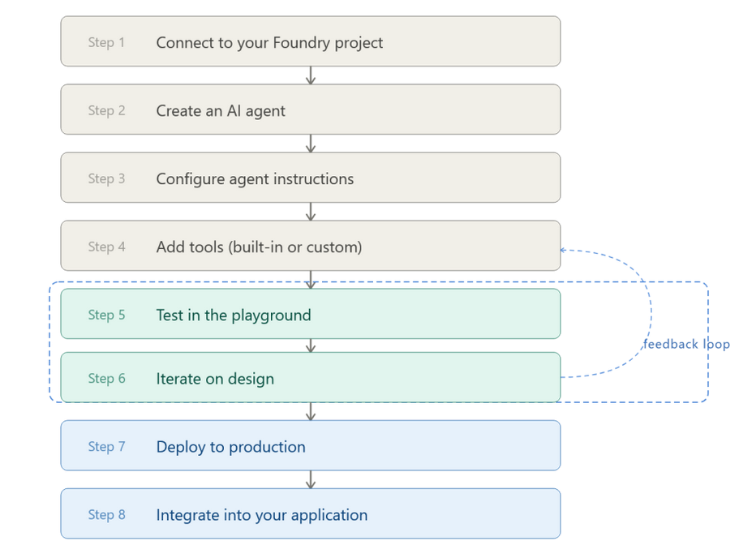This screenshot has height=545, width=756.
Task: Click the arrow from Step 4 to Step 5
Action: point(311,280)
